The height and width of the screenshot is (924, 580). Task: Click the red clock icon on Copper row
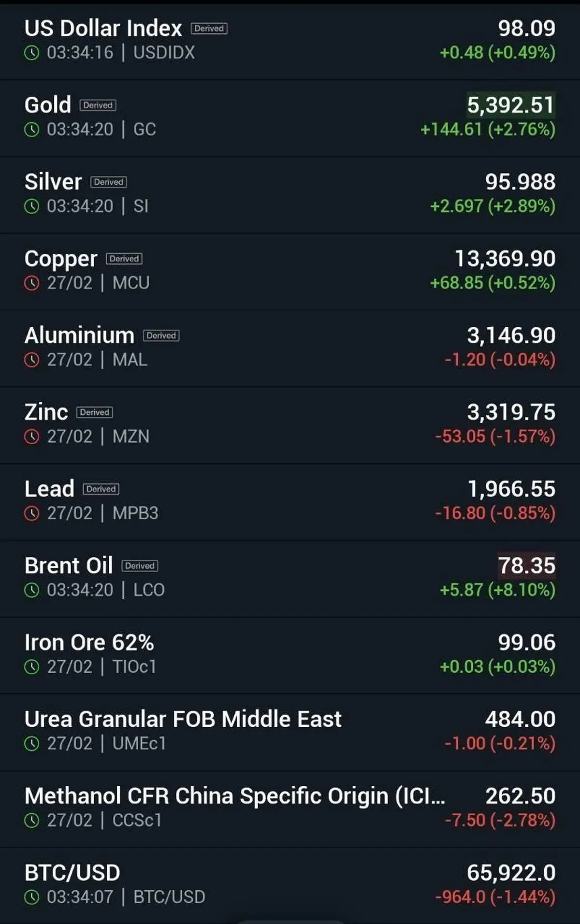tap(31, 283)
